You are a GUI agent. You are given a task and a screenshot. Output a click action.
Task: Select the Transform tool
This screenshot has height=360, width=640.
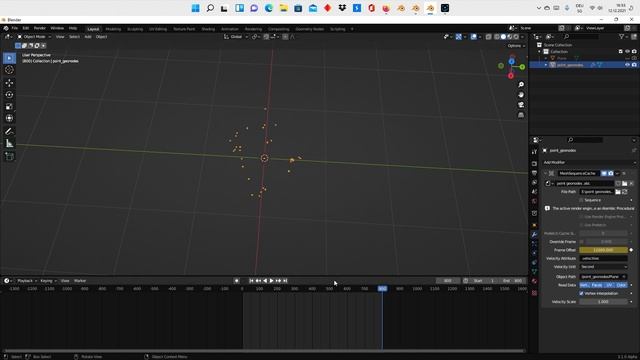(9, 118)
